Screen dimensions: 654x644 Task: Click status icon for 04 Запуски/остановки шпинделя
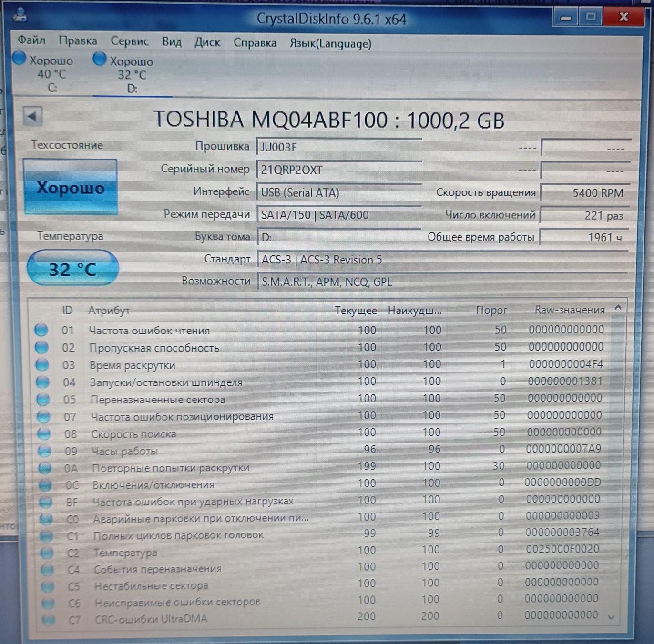click(43, 382)
